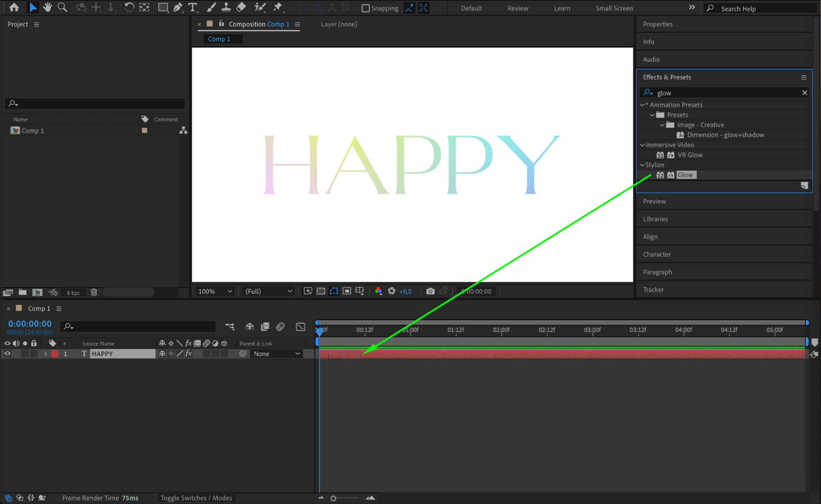Hide the HAPPY layer with eye toggle
The width and height of the screenshot is (821, 504).
pyautogui.click(x=7, y=353)
